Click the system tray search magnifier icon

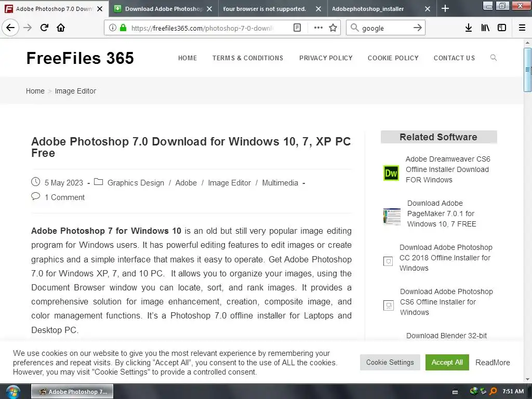pyautogui.click(x=494, y=391)
